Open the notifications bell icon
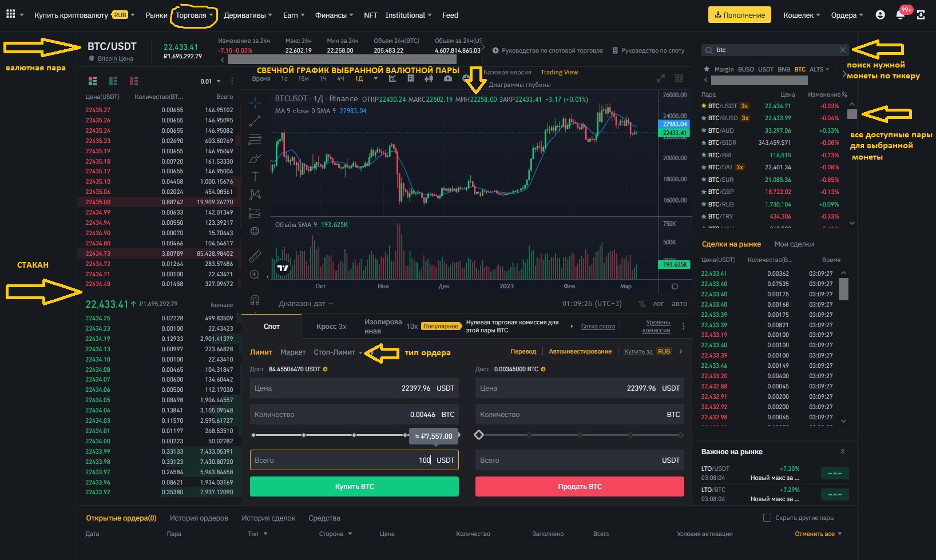The image size is (936, 560). tap(900, 15)
